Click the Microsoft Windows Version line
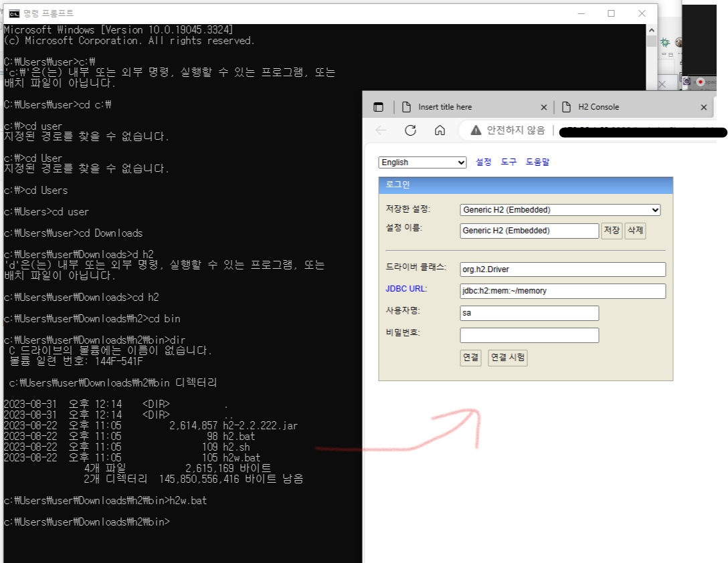 [x=118, y=30]
